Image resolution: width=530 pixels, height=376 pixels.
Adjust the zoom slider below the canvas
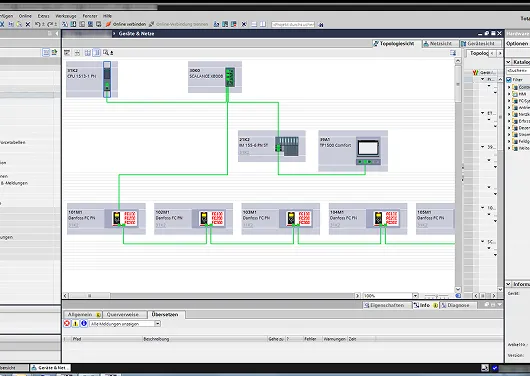(x=436, y=296)
